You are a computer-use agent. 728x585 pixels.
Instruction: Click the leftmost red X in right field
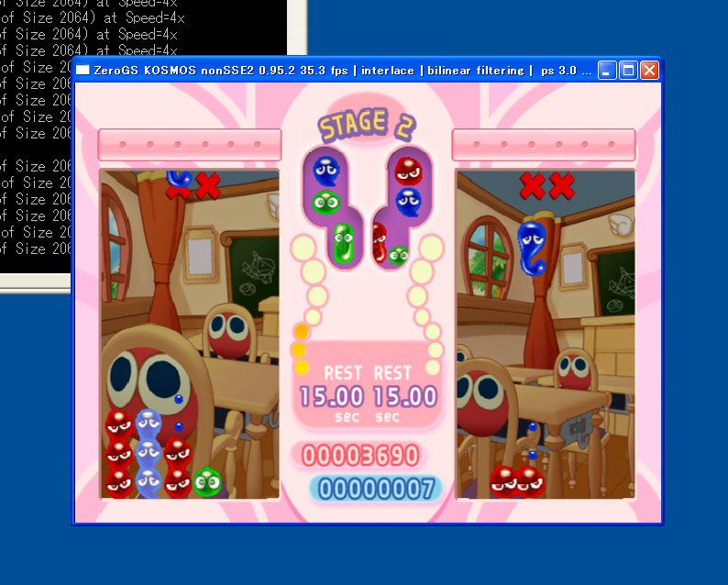click(x=532, y=186)
